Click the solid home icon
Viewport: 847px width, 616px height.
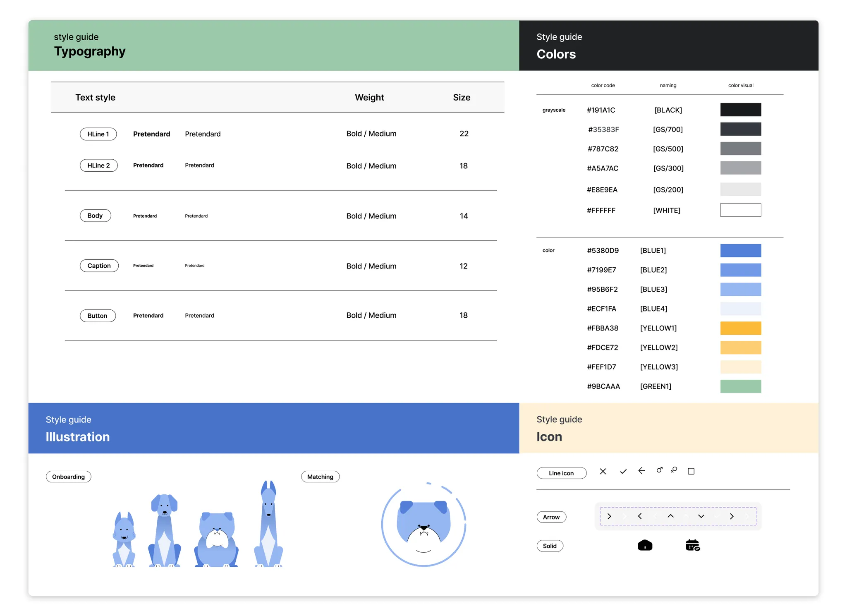[x=645, y=545]
